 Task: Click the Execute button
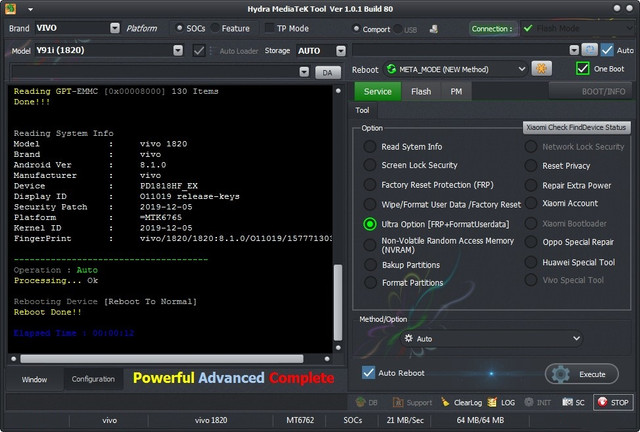[582, 374]
